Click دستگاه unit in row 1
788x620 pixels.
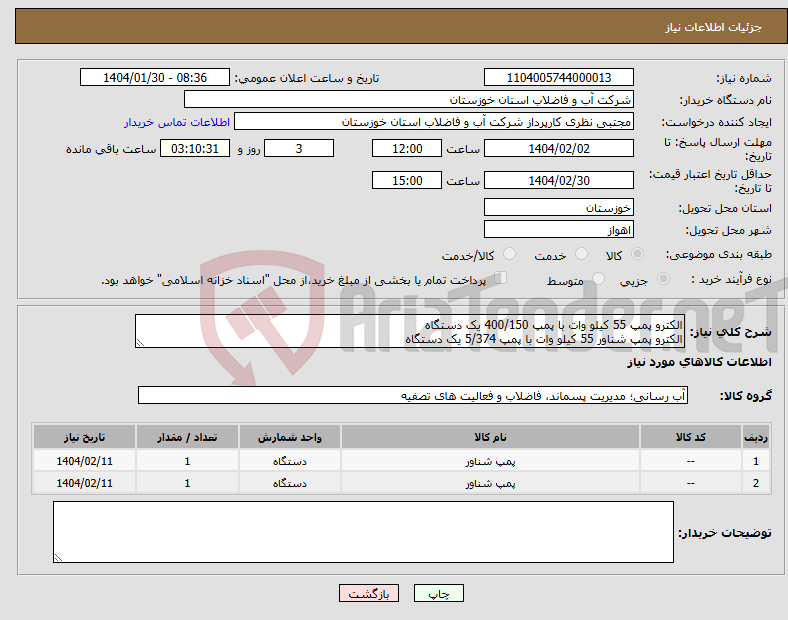click(290, 461)
